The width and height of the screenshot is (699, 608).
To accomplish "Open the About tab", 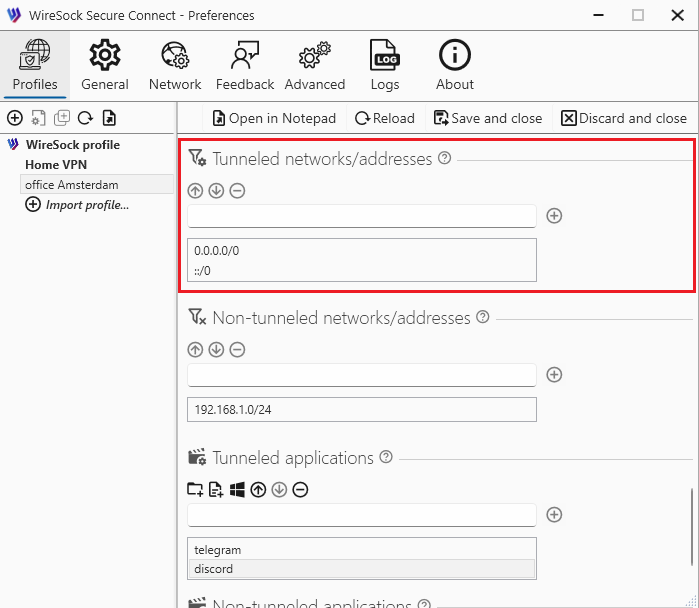I will tap(455, 65).
